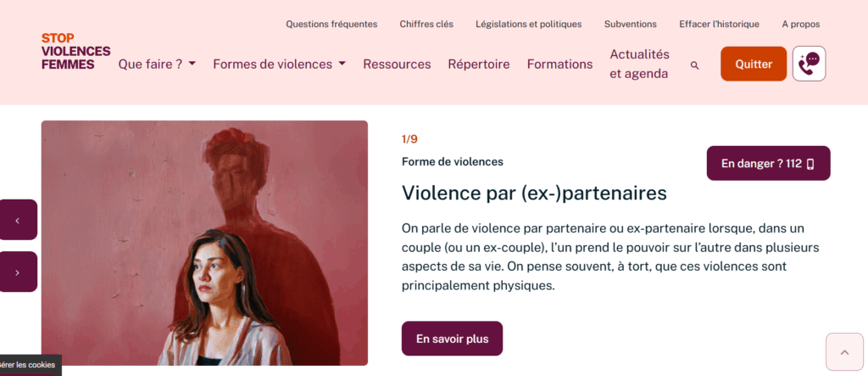Viewport: 868px width, 376px height.
Task: Open the phone chat contact icon
Action: click(809, 64)
